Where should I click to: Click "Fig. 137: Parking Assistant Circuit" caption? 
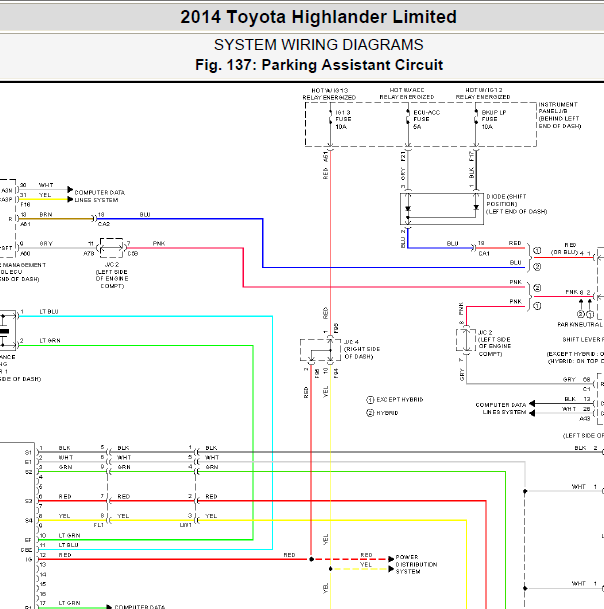pos(319,65)
